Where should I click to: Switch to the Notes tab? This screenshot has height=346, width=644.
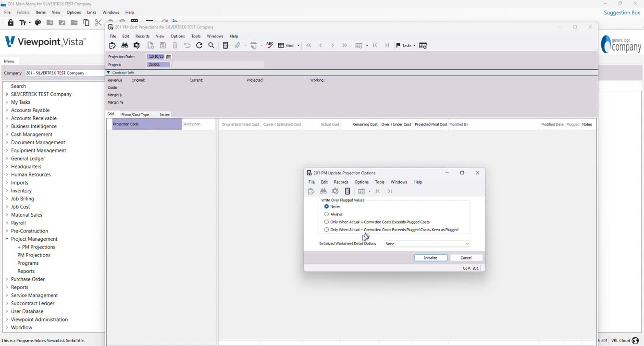pos(164,114)
